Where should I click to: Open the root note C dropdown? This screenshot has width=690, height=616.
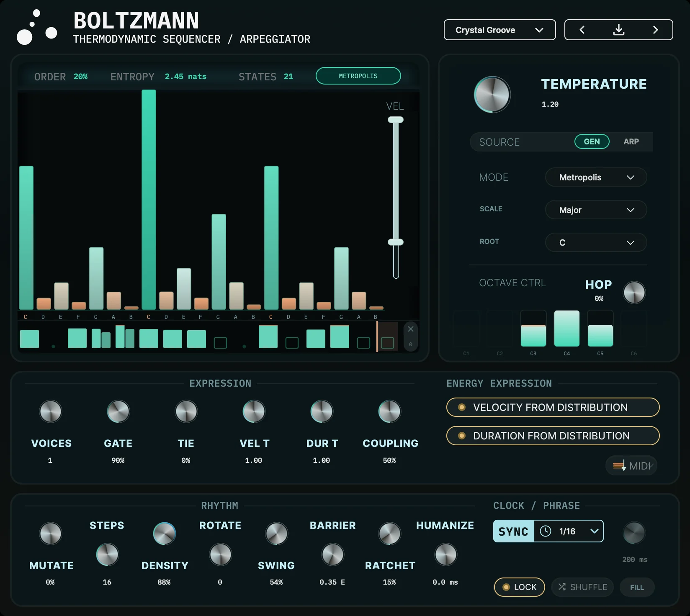click(596, 242)
